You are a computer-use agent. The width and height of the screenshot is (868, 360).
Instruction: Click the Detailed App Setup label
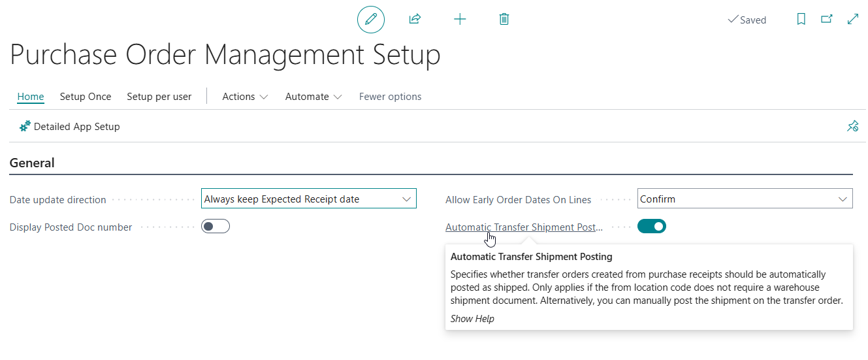click(x=77, y=127)
